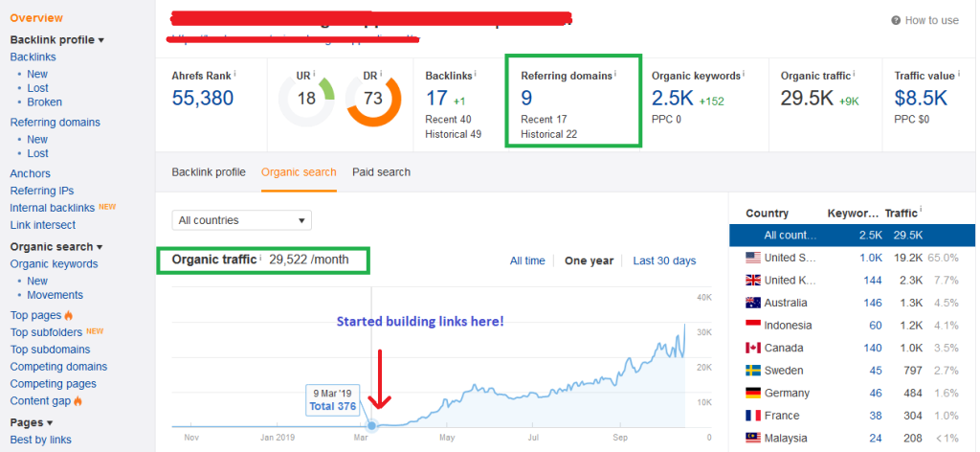This screenshot has width=980, height=452.
Task: Select the Last 30 days range
Action: [664, 260]
